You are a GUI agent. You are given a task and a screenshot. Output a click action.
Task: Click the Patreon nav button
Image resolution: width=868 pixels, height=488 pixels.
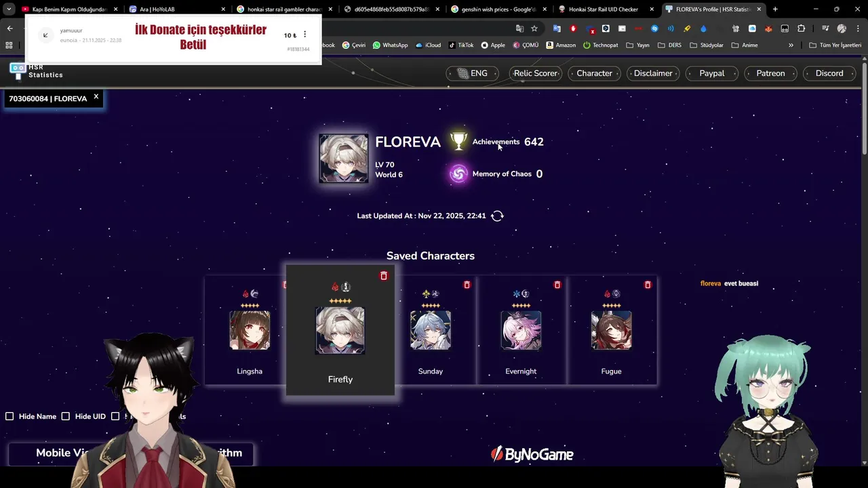pos(771,73)
